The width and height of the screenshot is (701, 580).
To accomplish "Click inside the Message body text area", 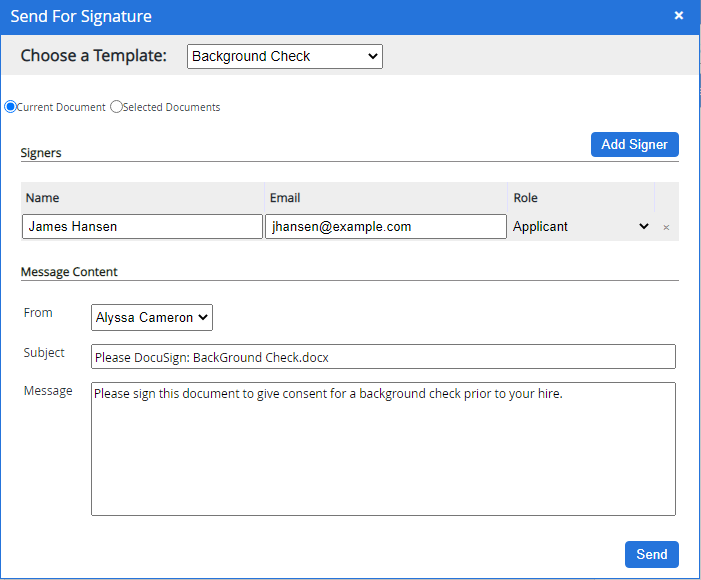I will [383, 449].
